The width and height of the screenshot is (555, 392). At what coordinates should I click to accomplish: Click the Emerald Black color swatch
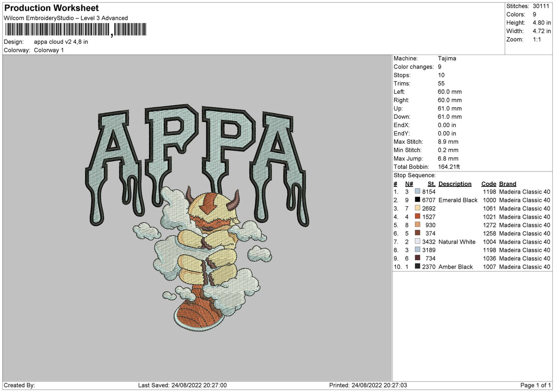(x=417, y=200)
